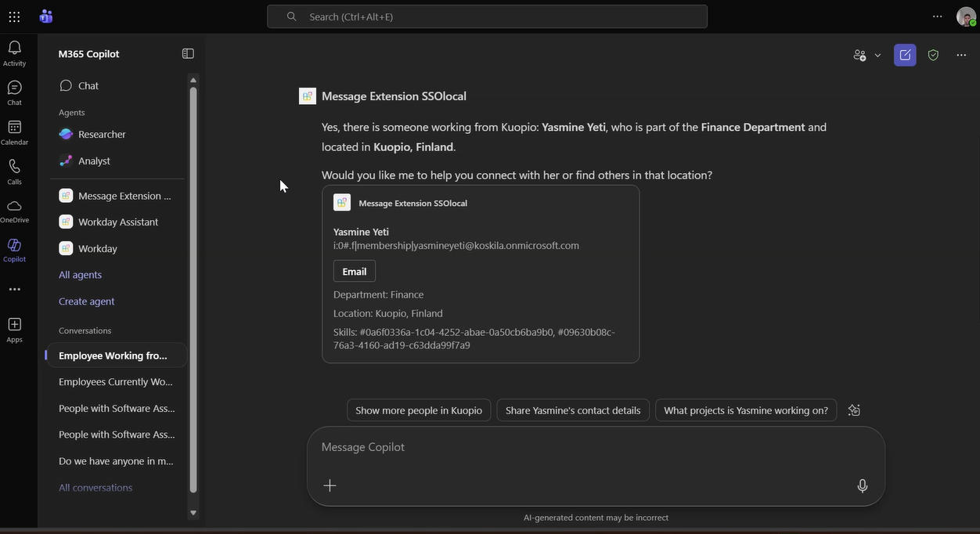Open the Workday Assistant agent

pos(118,222)
